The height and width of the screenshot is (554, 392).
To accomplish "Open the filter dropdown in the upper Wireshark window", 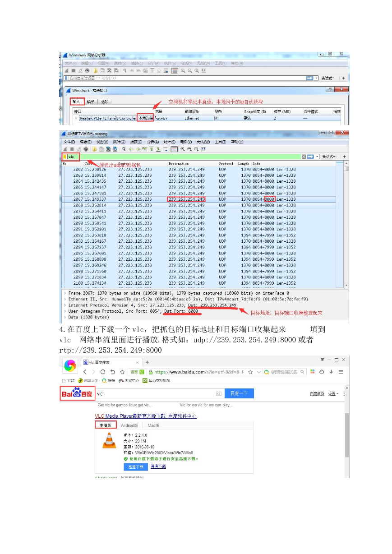I will (x=317, y=78).
